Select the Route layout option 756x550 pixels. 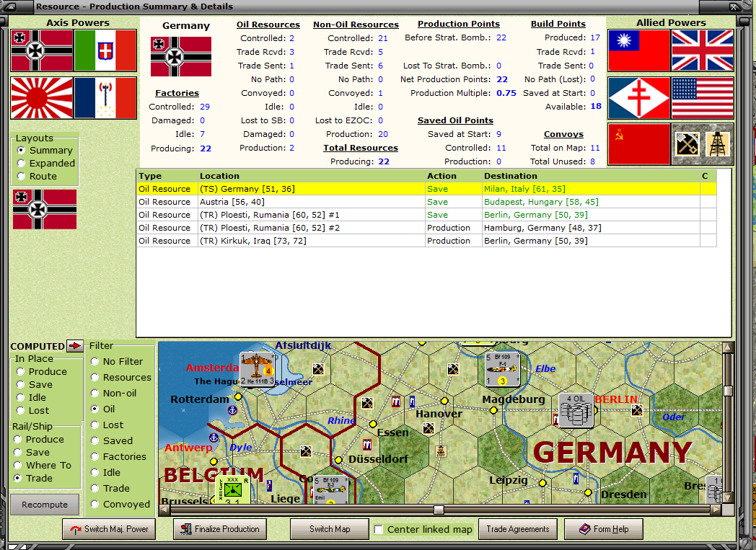[21, 177]
